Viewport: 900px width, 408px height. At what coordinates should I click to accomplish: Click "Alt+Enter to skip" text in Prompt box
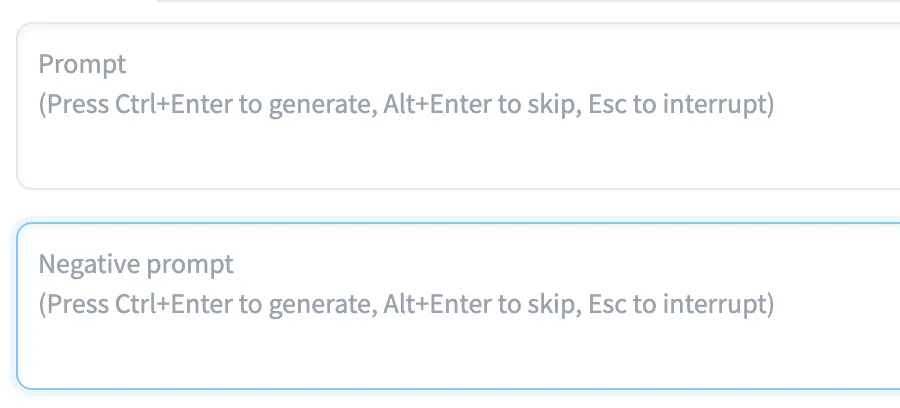[x=480, y=105]
